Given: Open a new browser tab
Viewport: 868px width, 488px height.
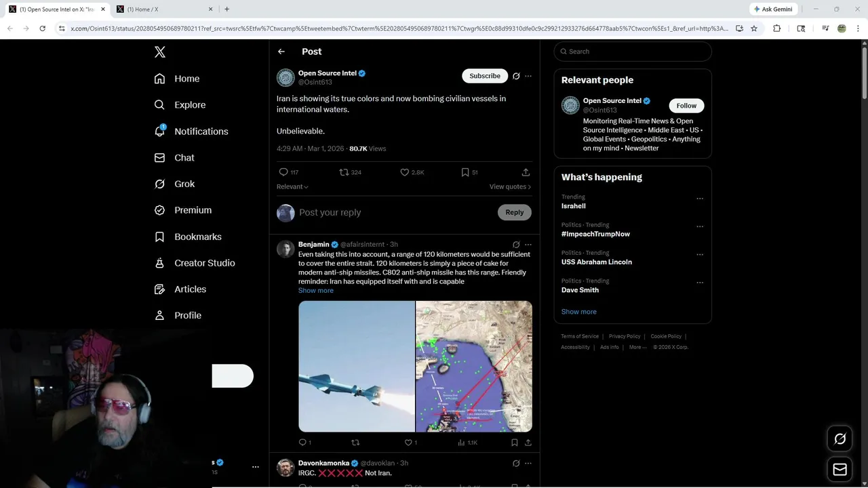Looking at the screenshot, I should (226, 9).
